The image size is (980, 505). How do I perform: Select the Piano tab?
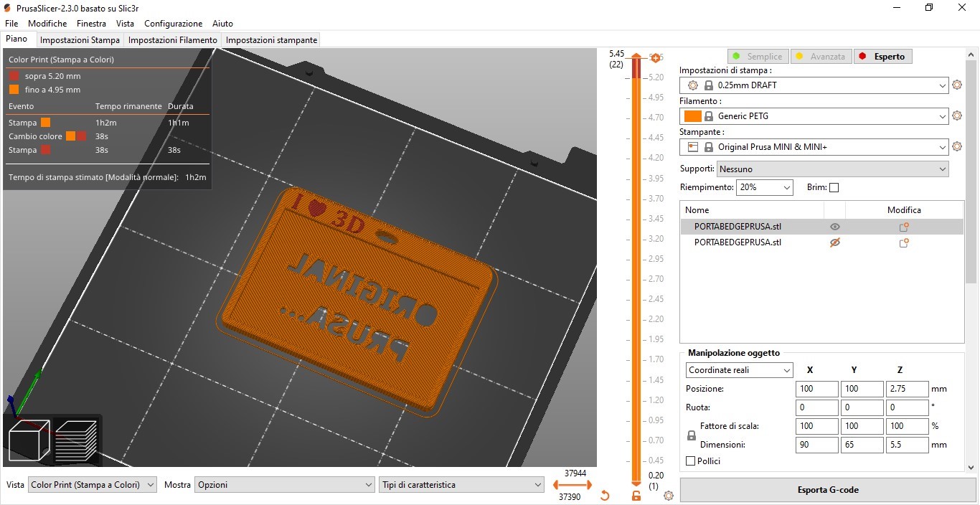click(x=17, y=39)
